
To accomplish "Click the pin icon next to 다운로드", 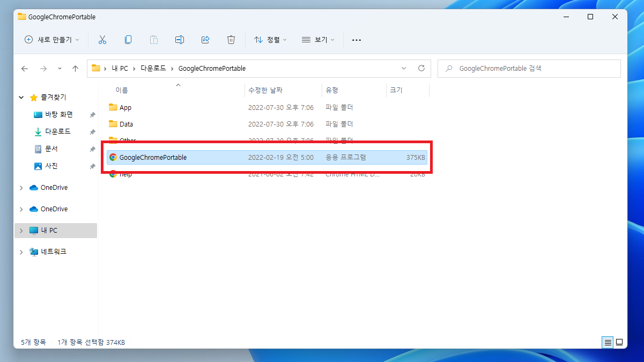I will click(x=92, y=132).
